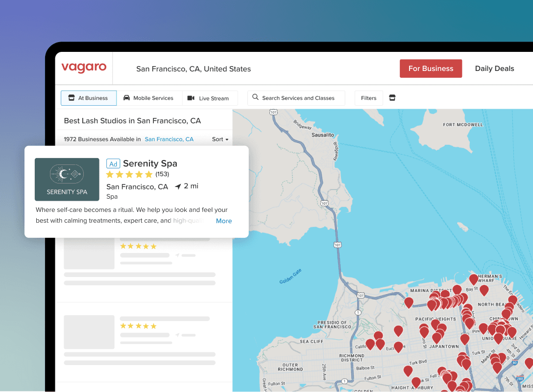Screen dimensions: 533x392
Task: Open the Filters options
Action: click(368, 98)
